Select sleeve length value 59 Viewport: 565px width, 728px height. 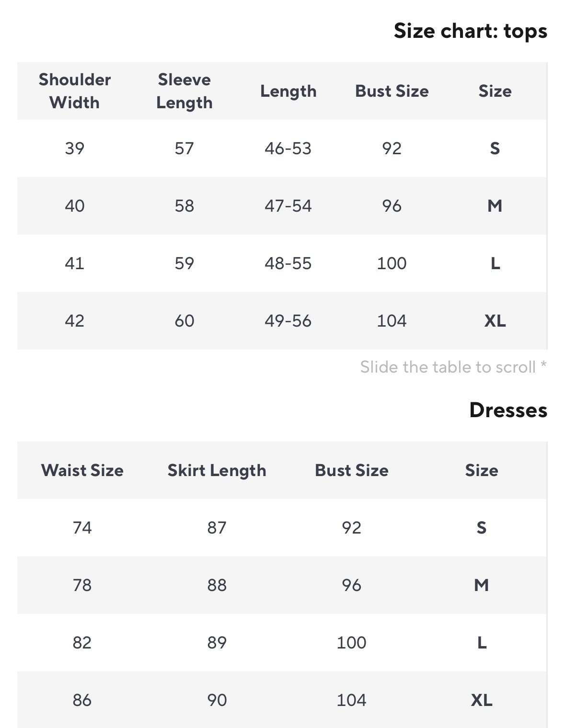[184, 263]
